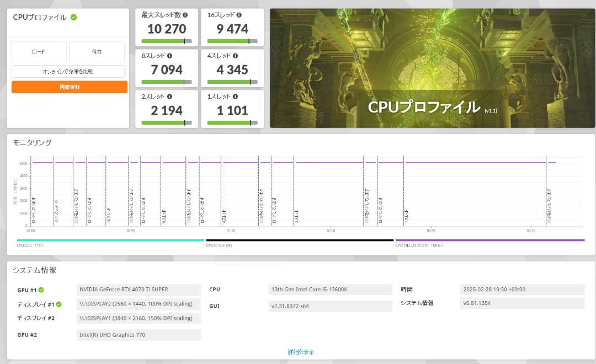Screen dimensions: 596x364
Task: Select score value 9 474
Action: pyautogui.click(x=232, y=29)
